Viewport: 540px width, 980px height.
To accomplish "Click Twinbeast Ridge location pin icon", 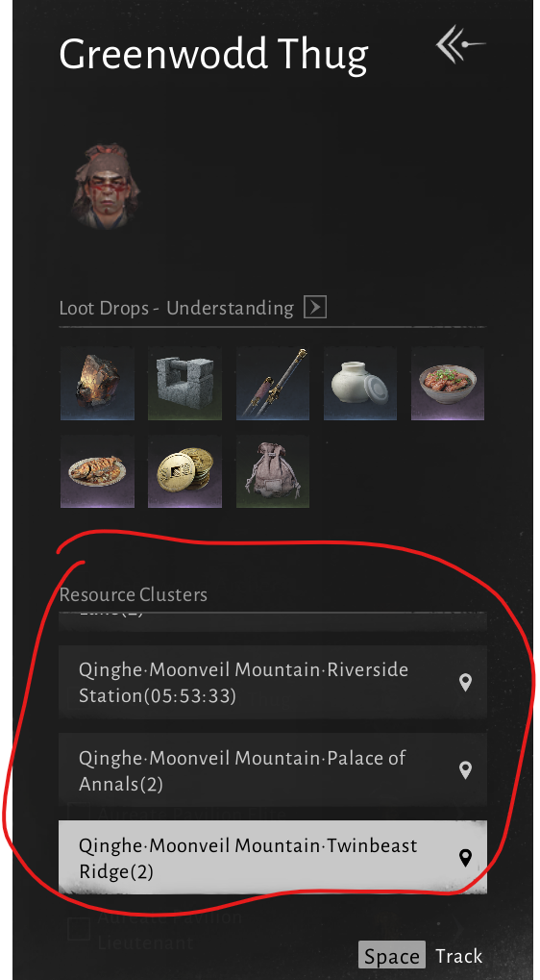I will pos(465,858).
